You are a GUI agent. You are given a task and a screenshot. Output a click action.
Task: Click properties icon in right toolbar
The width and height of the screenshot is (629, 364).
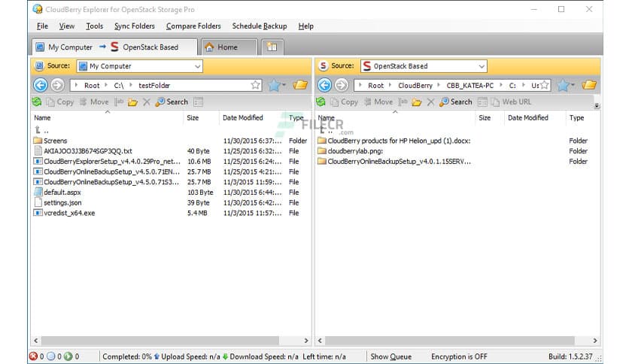[x=482, y=102]
